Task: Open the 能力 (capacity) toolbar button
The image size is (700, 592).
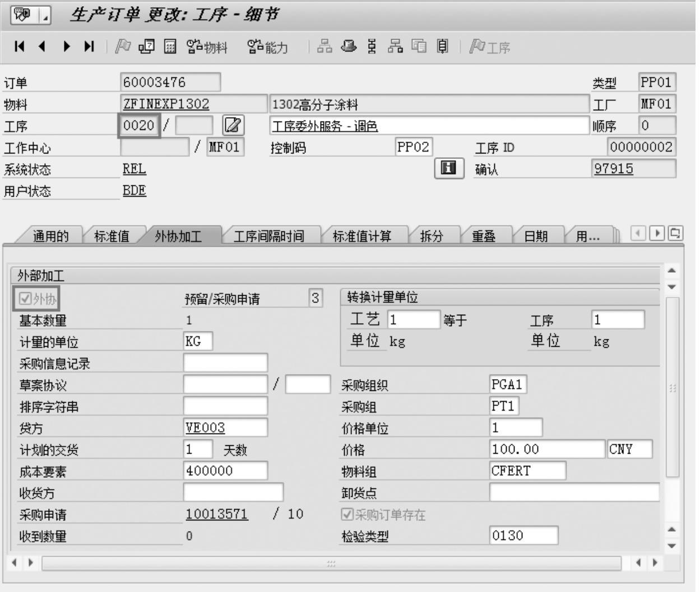Action: click(x=267, y=47)
